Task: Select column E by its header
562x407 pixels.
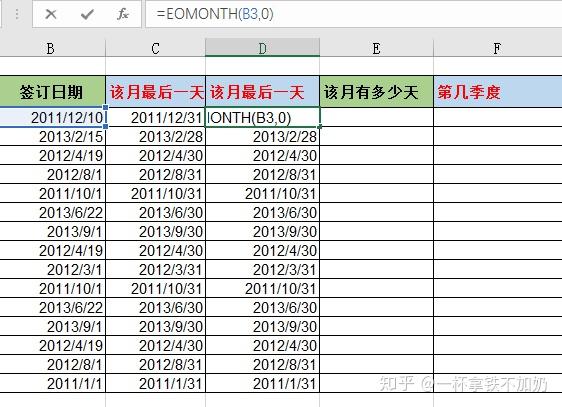Action: point(376,48)
